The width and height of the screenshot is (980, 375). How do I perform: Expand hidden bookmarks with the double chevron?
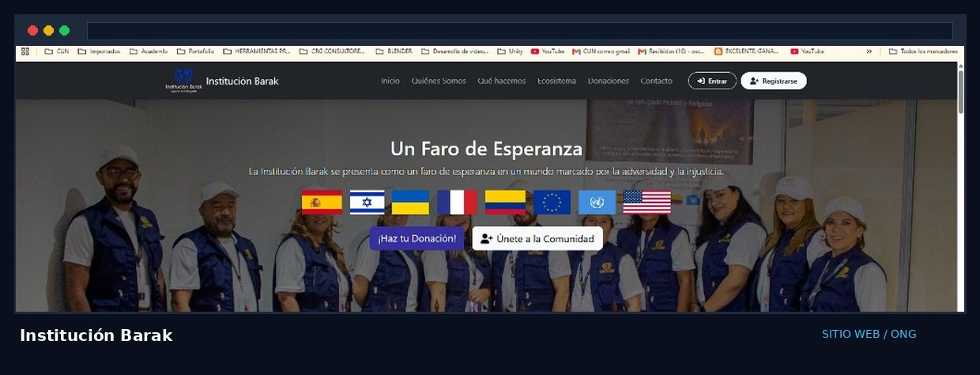click(869, 51)
